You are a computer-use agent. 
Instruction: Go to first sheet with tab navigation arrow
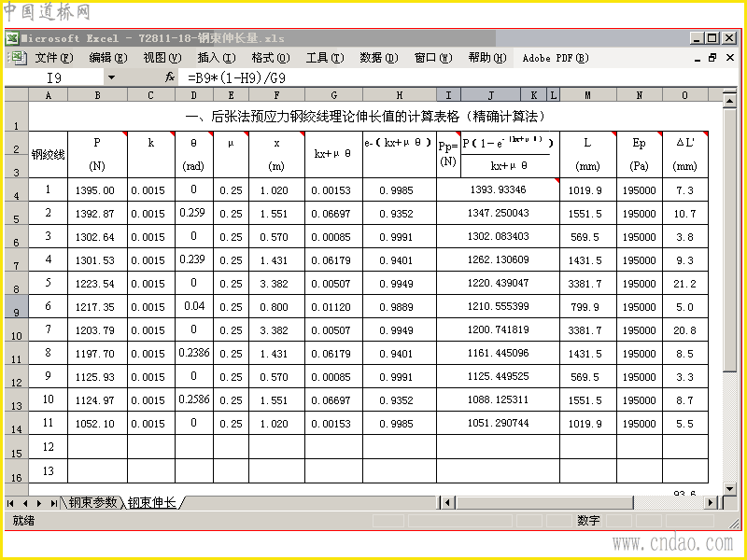[x=10, y=503]
